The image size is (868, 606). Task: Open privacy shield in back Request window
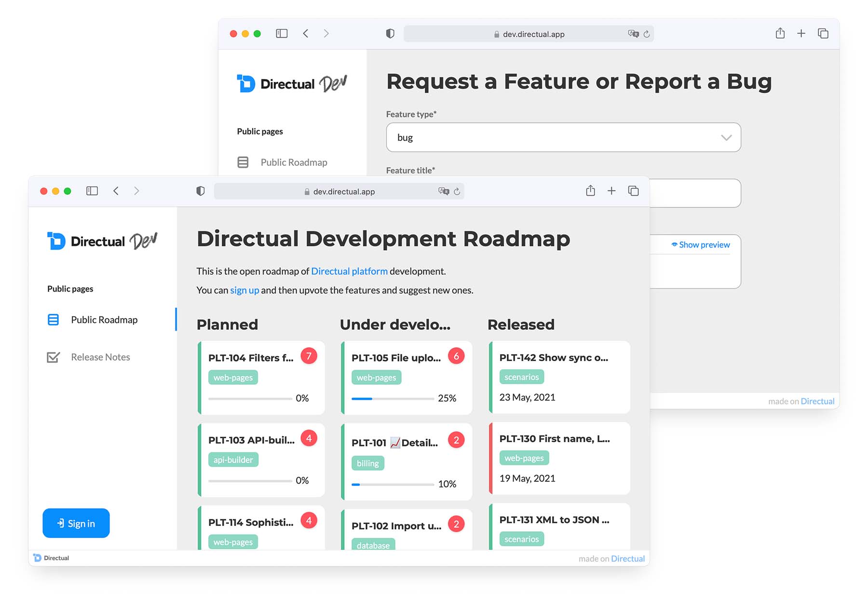390,33
